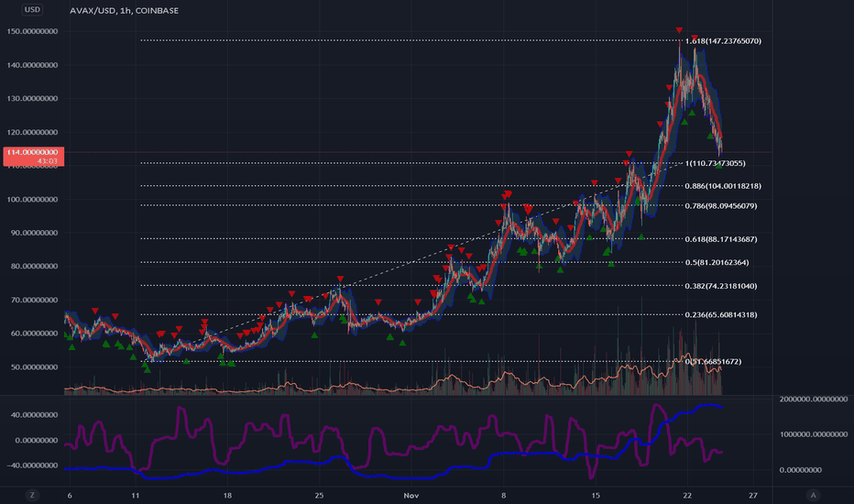Click the 22 date label on time axis
854x504 pixels.
coord(687,495)
